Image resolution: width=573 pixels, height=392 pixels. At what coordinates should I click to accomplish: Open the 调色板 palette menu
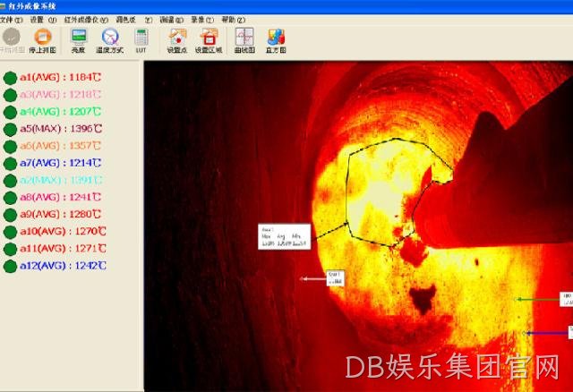tap(133, 20)
